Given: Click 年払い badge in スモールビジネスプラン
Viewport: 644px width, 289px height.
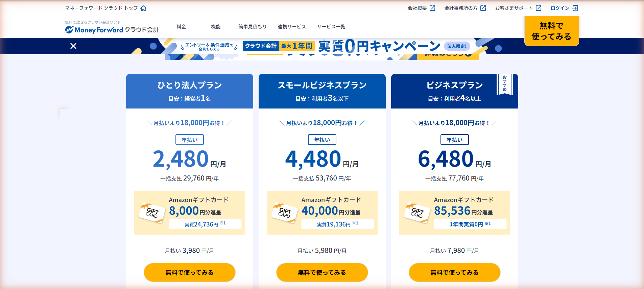Looking at the screenshot, I should click(322, 140).
